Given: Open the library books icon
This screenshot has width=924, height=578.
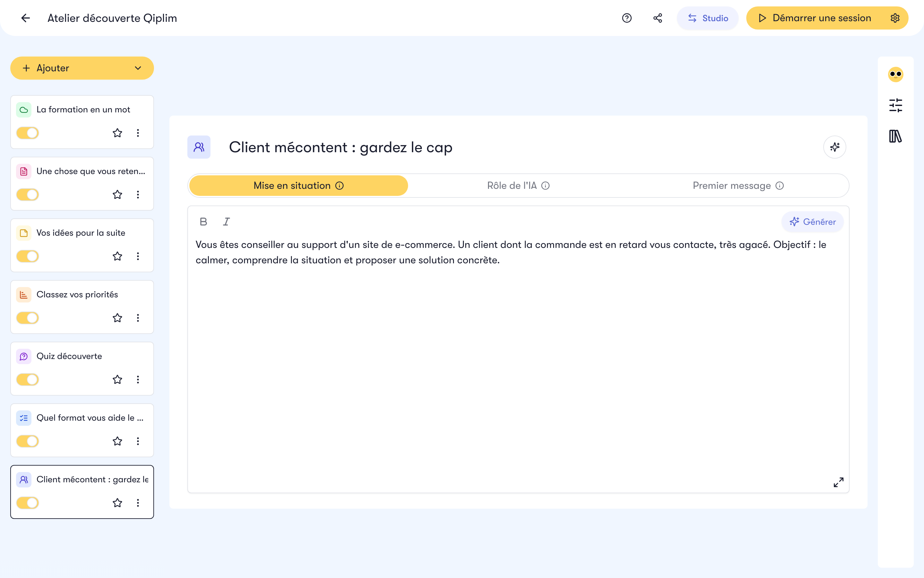Looking at the screenshot, I should [x=895, y=136].
